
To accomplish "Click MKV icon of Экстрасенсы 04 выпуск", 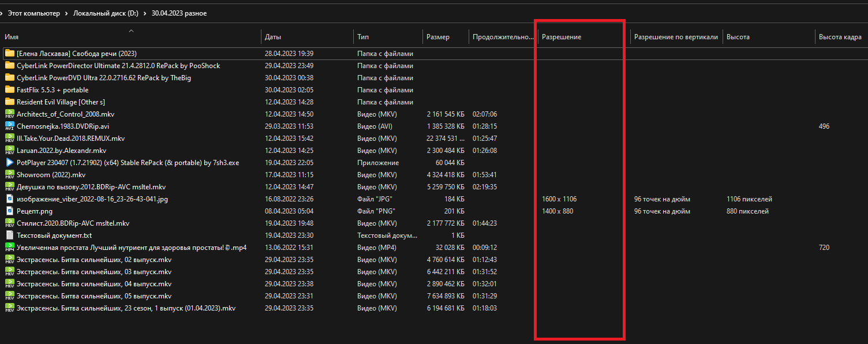I will [9, 283].
